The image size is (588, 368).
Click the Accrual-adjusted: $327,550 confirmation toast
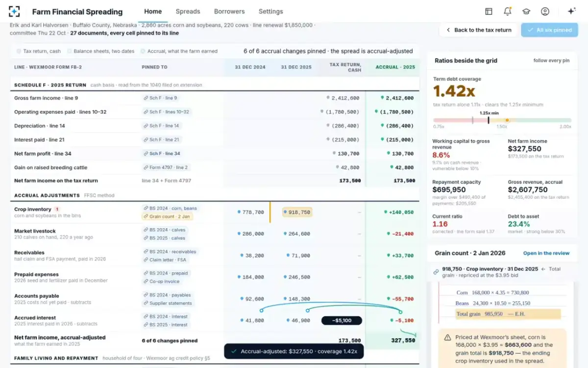(x=294, y=351)
